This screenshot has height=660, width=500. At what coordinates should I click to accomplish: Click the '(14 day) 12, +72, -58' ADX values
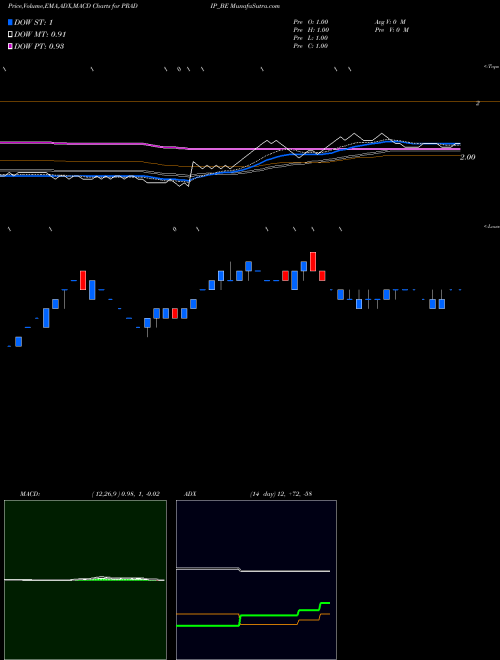(x=280, y=494)
